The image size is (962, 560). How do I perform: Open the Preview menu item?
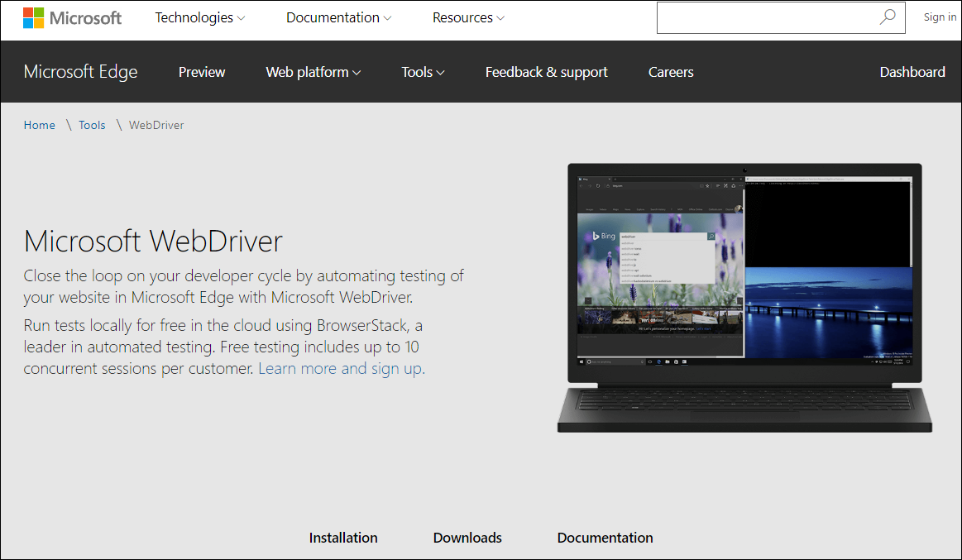(202, 72)
